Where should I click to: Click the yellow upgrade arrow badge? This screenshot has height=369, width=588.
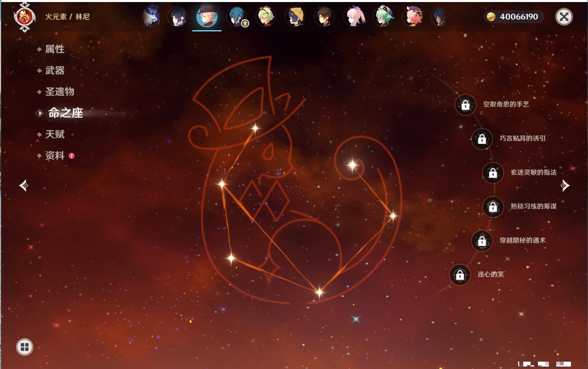[x=245, y=24]
